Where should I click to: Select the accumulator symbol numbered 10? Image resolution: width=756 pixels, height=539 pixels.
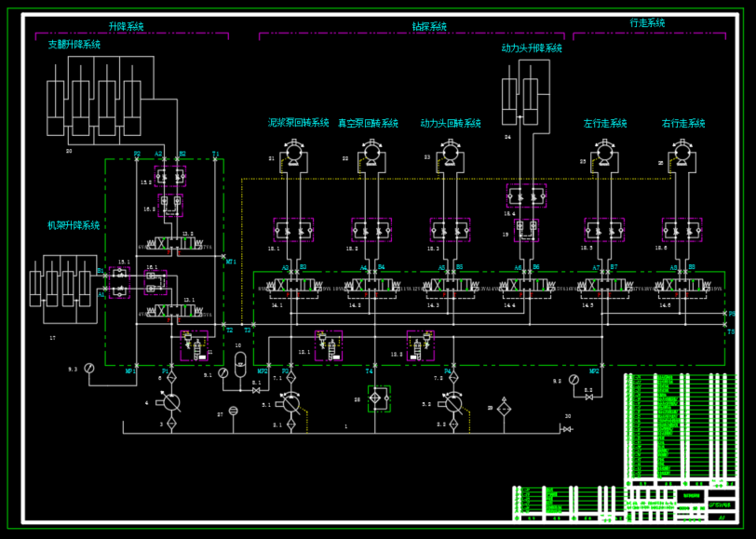coord(239,364)
